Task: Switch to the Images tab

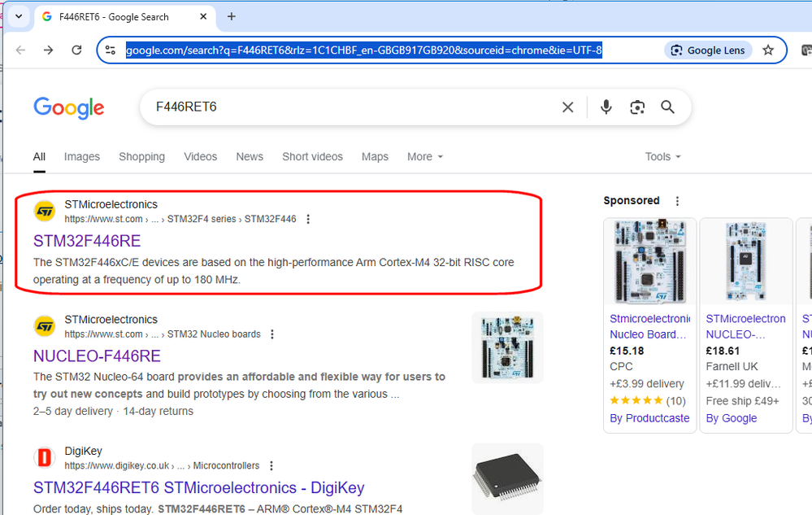Action: (x=82, y=156)
